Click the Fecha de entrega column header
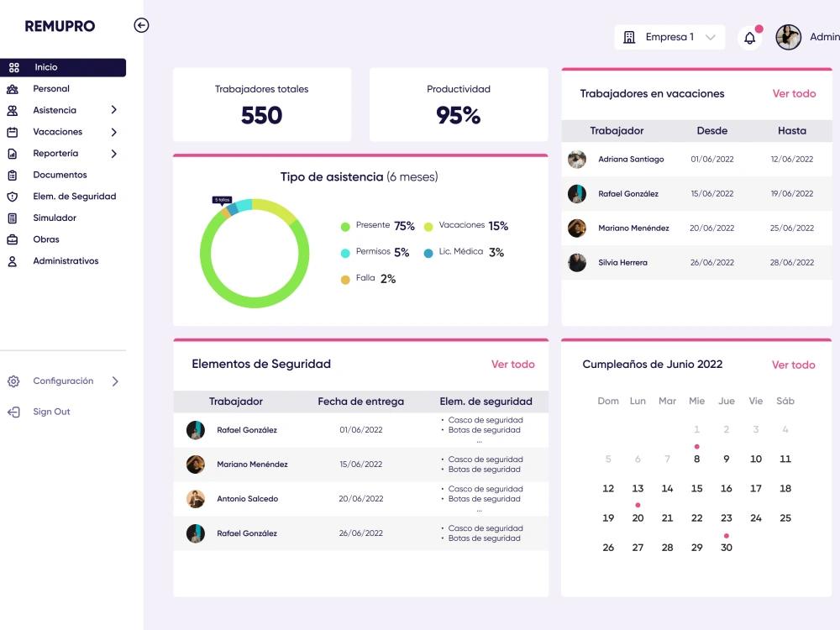This screenshot has height=630, width=840. (361, 402)
